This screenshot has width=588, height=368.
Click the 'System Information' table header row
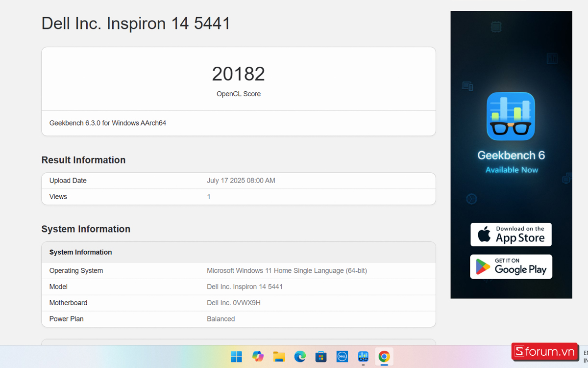(x=239, y=252)
